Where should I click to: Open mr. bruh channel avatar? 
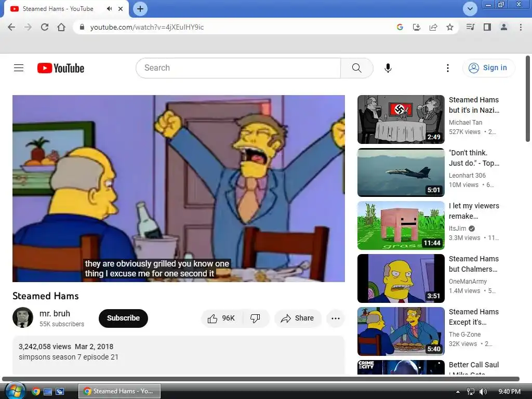click(23, 317)
